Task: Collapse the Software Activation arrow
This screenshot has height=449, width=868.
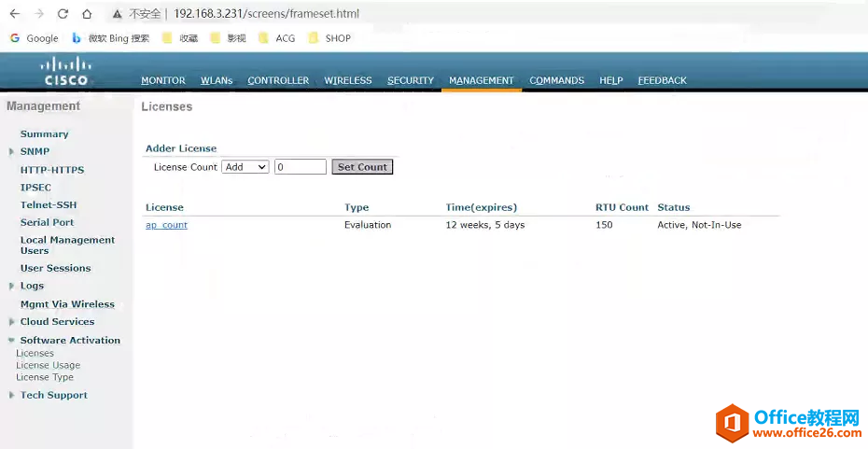Action: (x=11, y=340)
